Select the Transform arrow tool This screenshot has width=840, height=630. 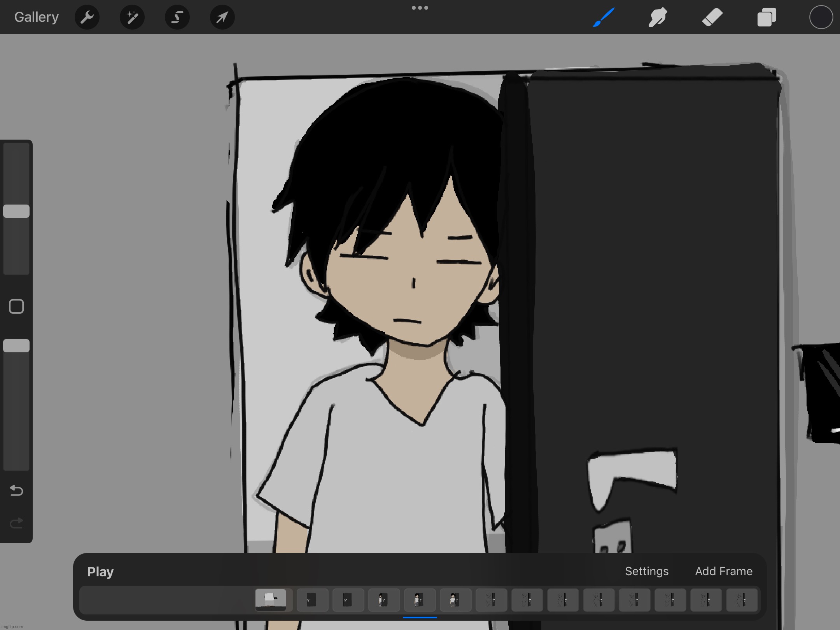coord(222,17)
